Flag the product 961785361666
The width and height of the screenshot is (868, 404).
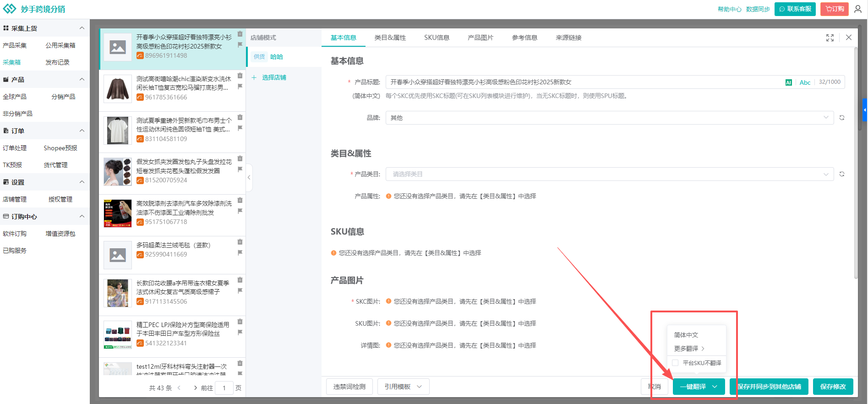(240, 87)
